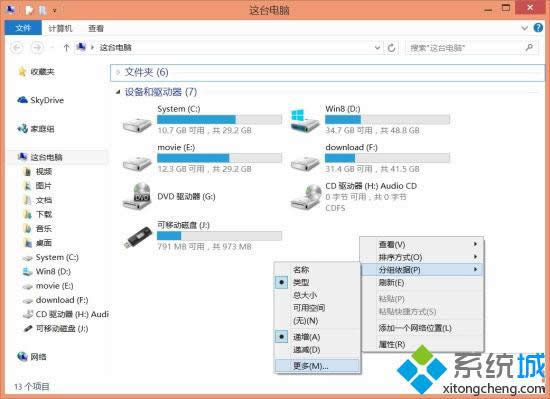Expand the ribbon with the chevron

pos(524,28)
